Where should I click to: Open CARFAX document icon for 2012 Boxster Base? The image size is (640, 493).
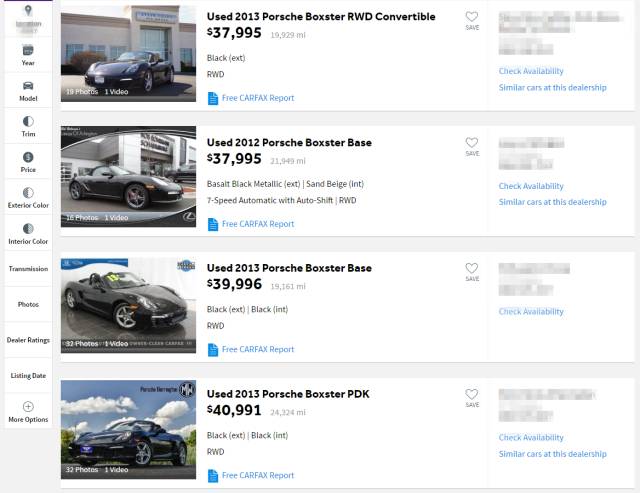pyautogui.click(x=213, y=224)
